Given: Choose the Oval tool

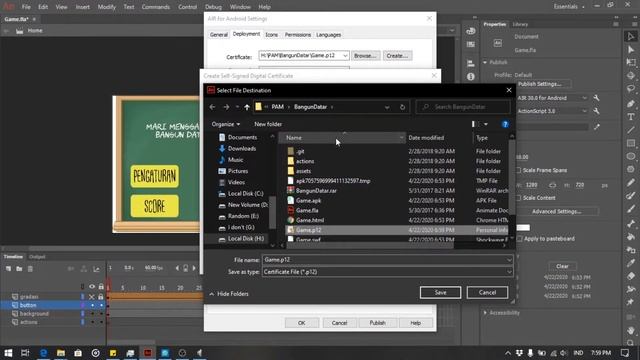Looking at the screenshot, I should (x=631, y=156).
